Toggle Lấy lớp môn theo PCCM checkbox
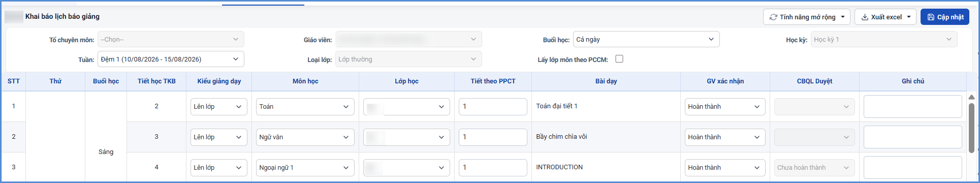 (x=619, y=59)
